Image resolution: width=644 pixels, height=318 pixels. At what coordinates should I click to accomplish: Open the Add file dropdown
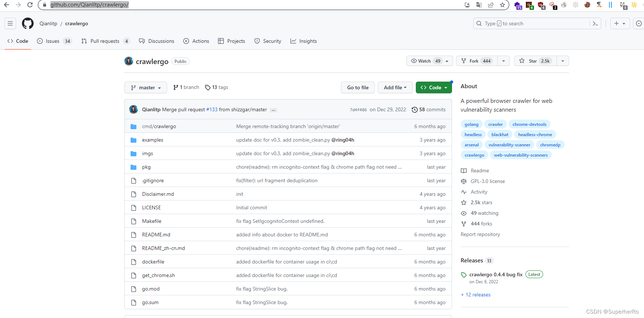coord(395,87)
